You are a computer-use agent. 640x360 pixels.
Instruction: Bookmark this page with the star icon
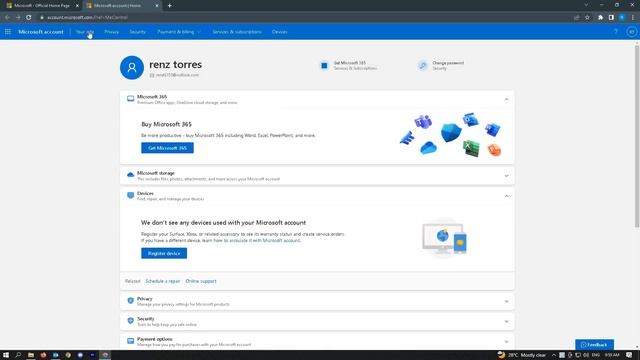(x=587, y=18)
